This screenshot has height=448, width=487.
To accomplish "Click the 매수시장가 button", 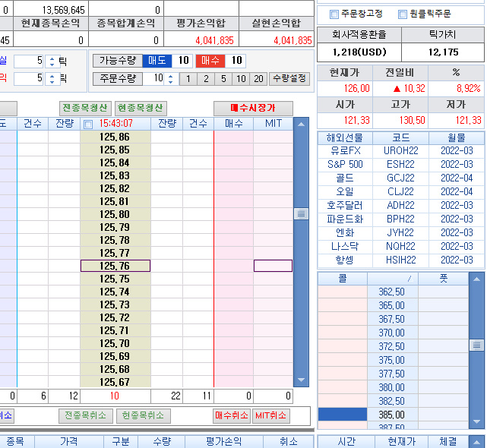I will [253, 108].
